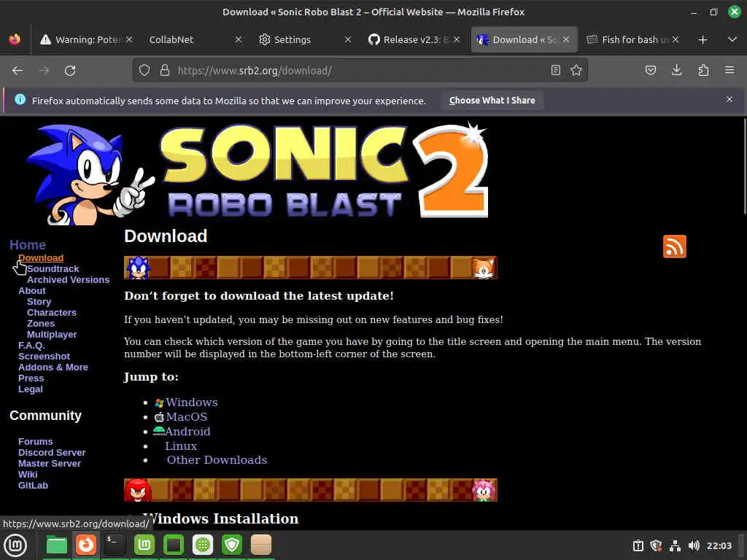The width and height of the screenshot is (747, 560).
Task: Reload the page with the refresh icon
Action: pos(70,71)
